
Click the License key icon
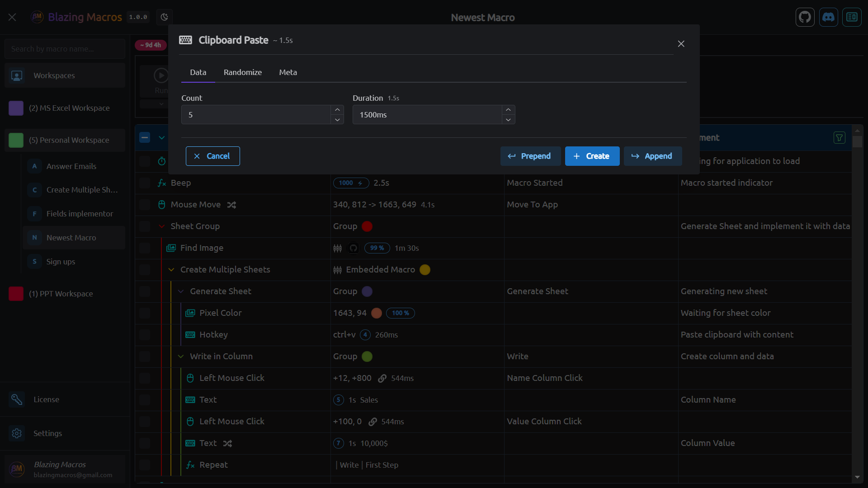17,399
